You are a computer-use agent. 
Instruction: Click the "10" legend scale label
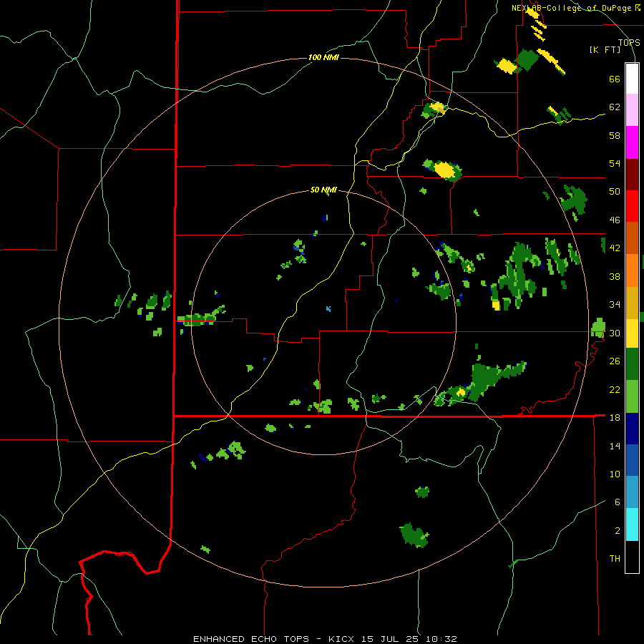[615, 474]
